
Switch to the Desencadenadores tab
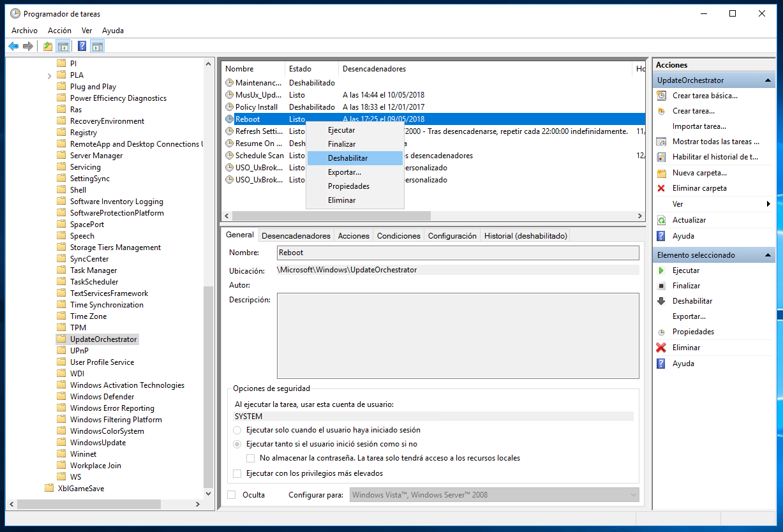(296, 236)
